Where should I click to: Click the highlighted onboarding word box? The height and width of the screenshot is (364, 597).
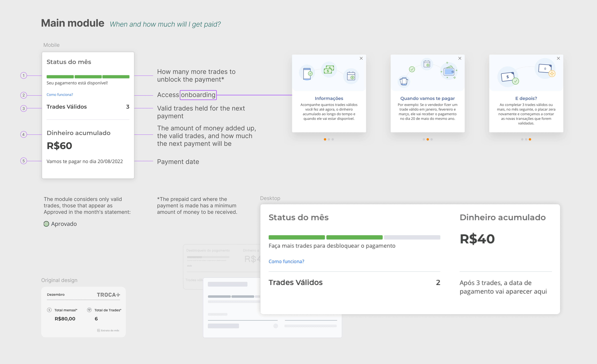tap(198, 95)
